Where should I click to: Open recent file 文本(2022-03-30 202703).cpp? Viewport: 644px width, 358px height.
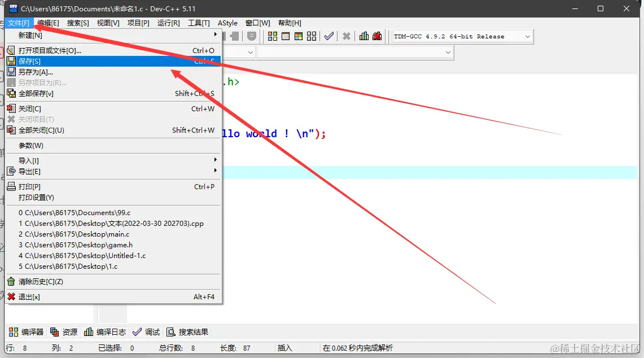pyautogui.click(x=113, y=223)
